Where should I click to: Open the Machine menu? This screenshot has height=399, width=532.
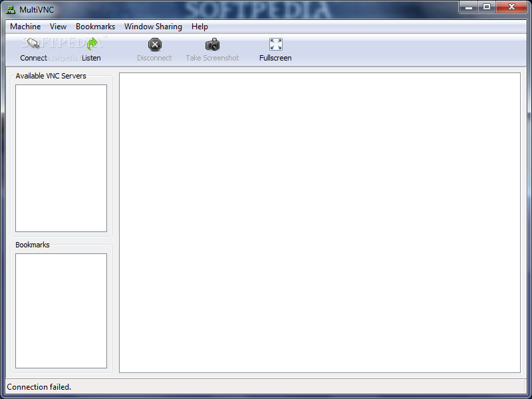pyautogui.click(x=25, y=27)
